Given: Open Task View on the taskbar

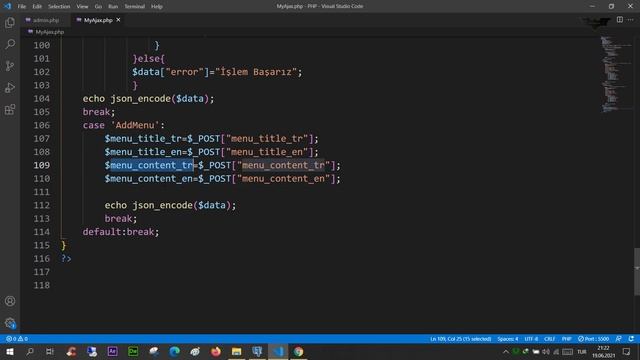Looking at the screenshot, I should coord(50,351).
